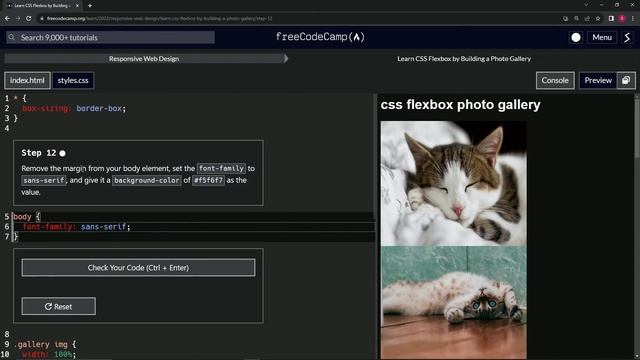640x360 pixels.
Task: Click the Reset button
Action: click(x=59, y=306)
